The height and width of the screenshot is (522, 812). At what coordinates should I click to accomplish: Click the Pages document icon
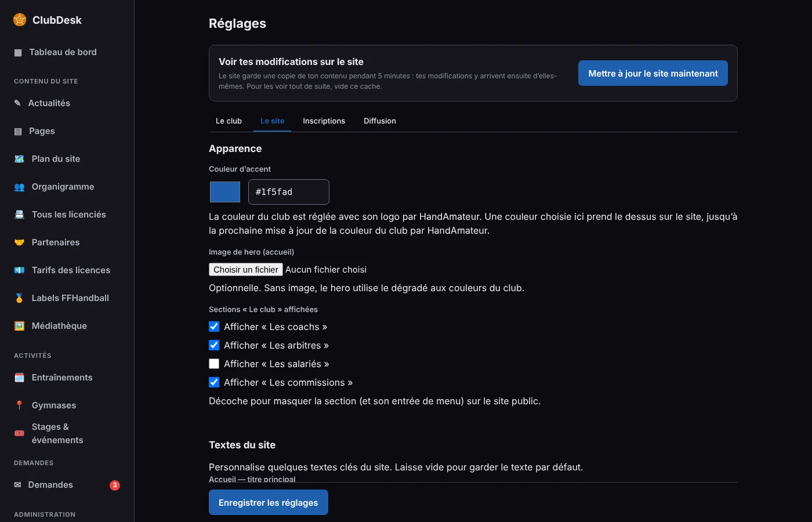(x=18, y=132)
